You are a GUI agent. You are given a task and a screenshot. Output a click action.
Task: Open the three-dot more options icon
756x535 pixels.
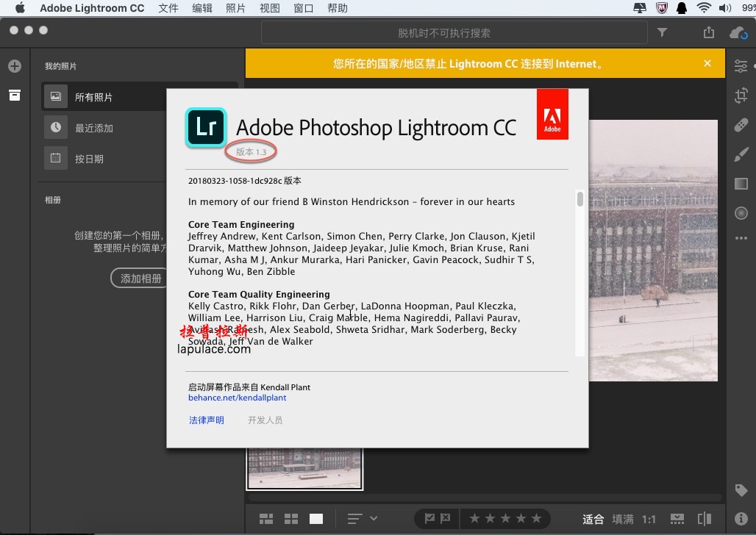(741, 238)
